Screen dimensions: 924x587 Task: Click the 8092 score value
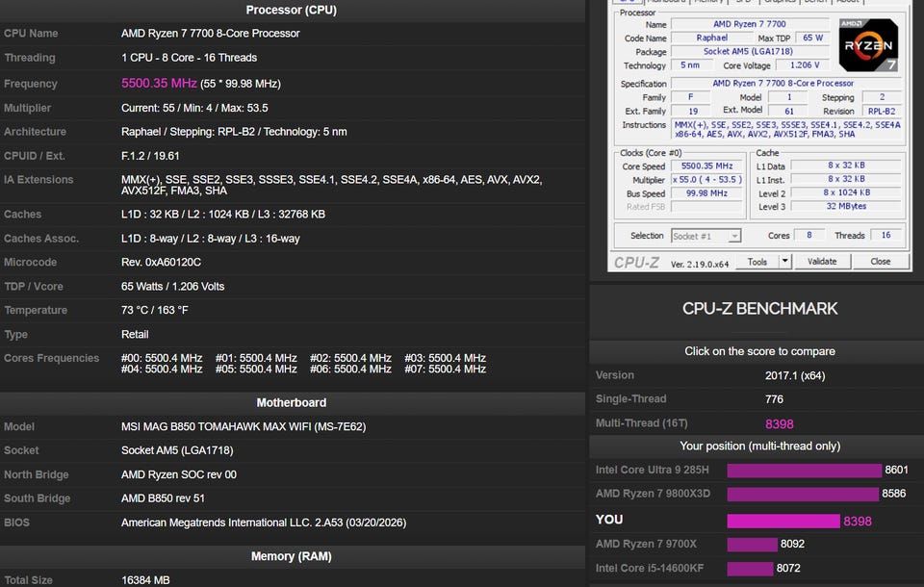[792, 544]
